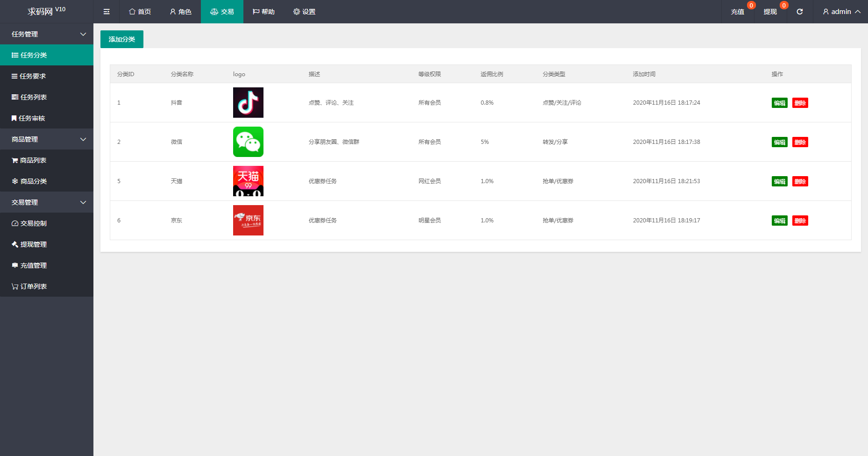Click the description cell 点赞、评论、关注
This screenshot has width=868, height=456.
click(x=331, y=103)
